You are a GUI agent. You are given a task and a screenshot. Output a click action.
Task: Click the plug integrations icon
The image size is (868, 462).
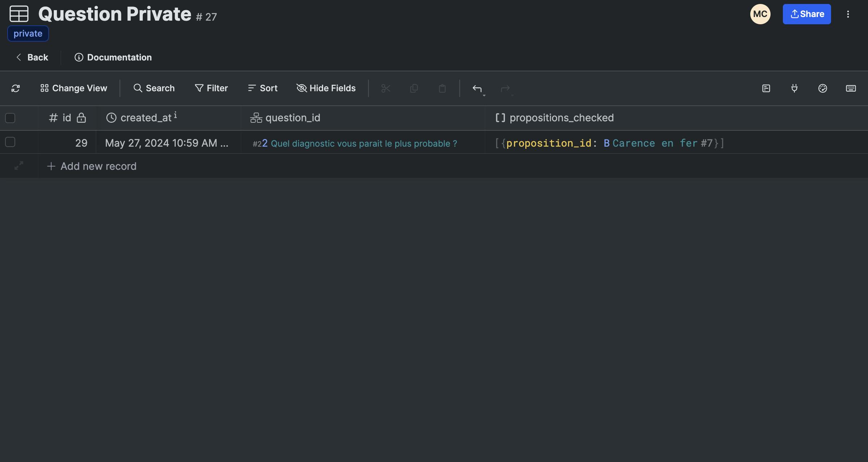[x=794, y=88]
